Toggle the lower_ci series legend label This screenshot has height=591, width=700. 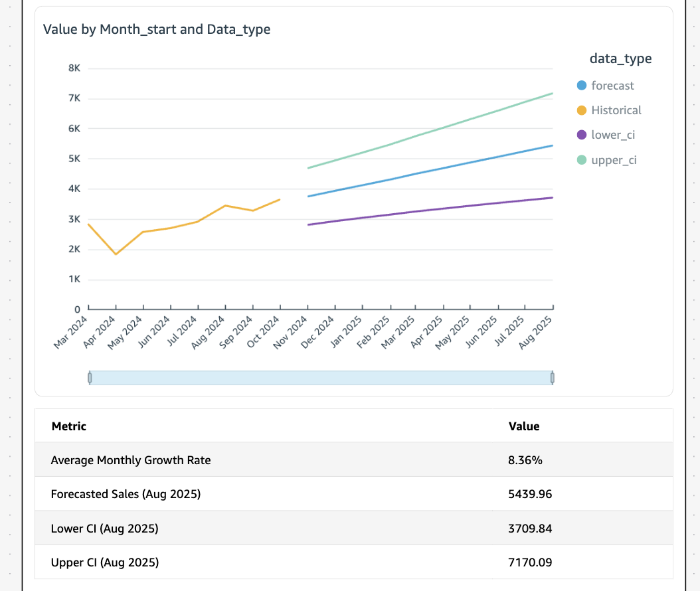(x=613, y=135)
